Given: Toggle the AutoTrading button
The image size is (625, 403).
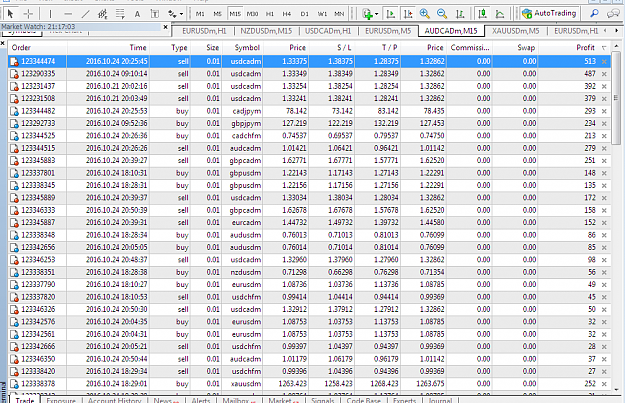Looking at the screenshot, I should 549,14.
